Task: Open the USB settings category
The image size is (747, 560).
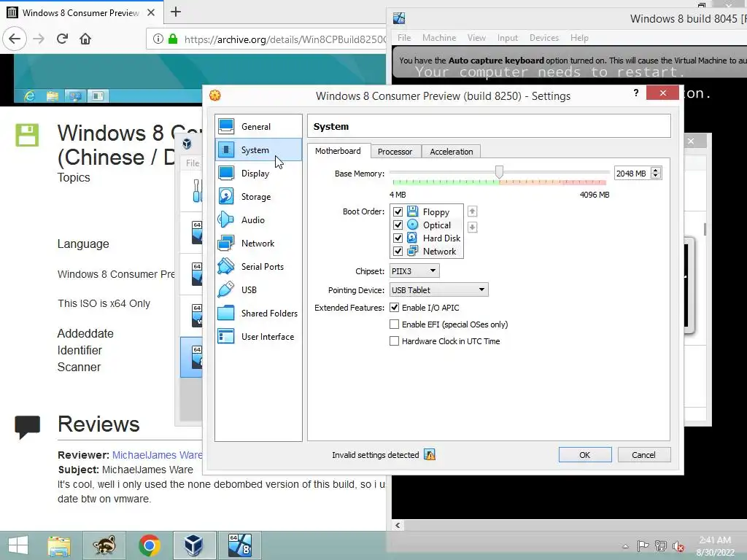Action: point(258,290)
